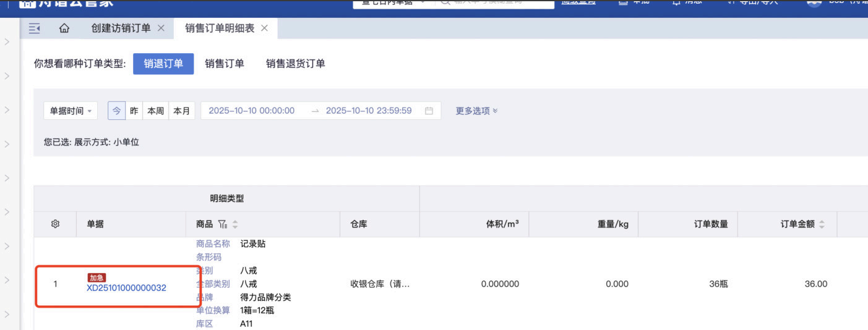Click the 商品 column filter icon
868x330 pixels.
point(223,224)
